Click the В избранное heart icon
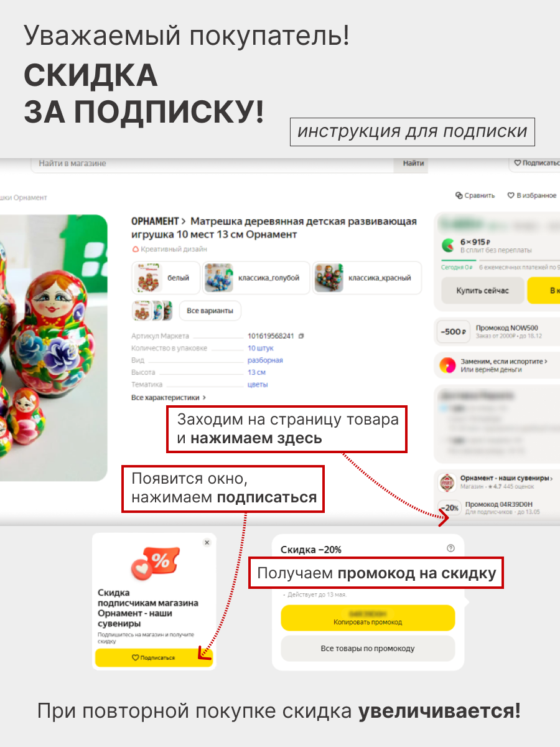The width and height of the screenshot is (560, 747). pos(511,195)
